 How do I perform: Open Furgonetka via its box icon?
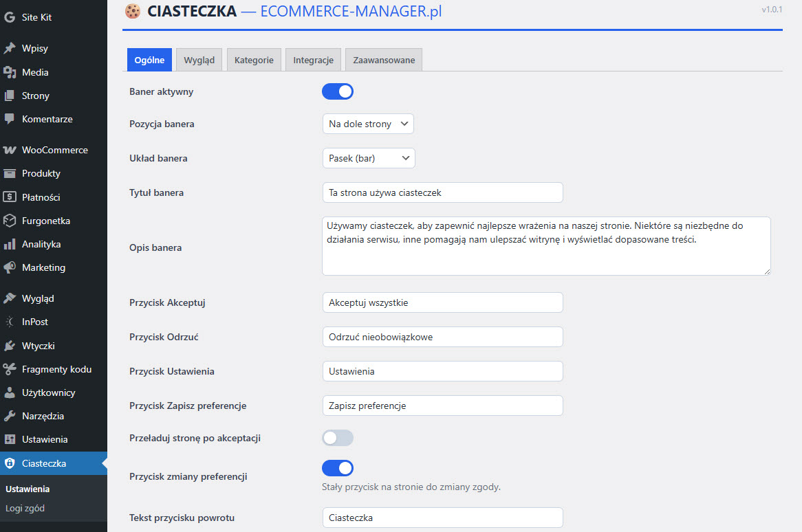point(10,221)
